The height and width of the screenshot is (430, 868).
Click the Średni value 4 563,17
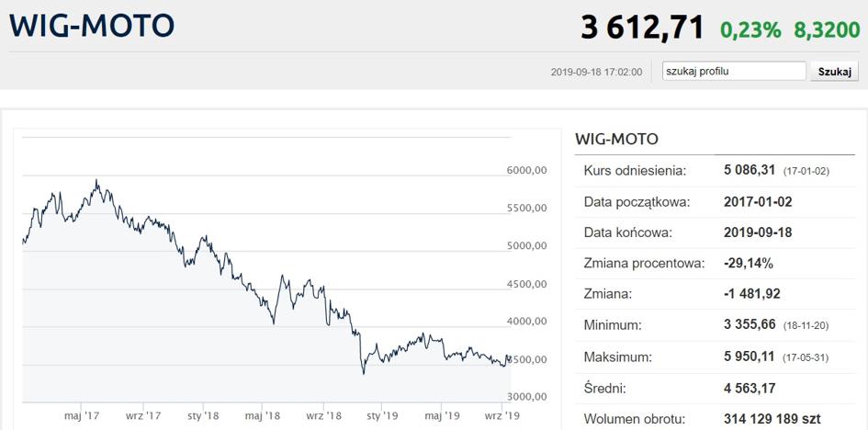tap(750, 388)
